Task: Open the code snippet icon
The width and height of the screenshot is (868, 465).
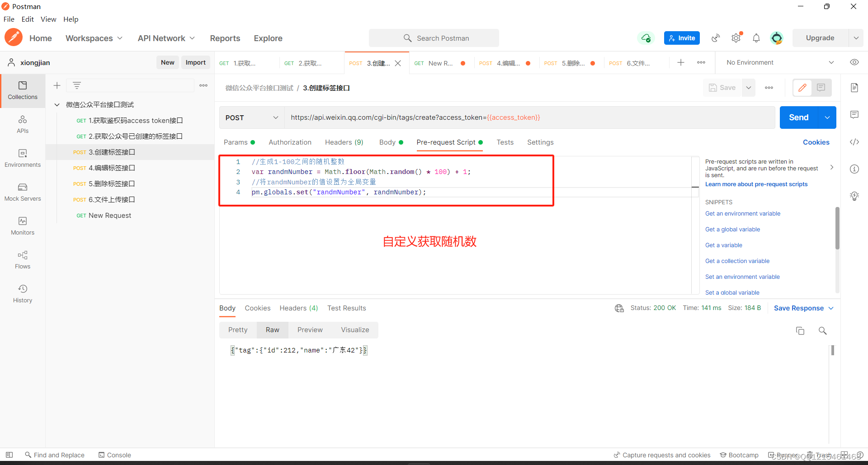Action: (854, 142)
